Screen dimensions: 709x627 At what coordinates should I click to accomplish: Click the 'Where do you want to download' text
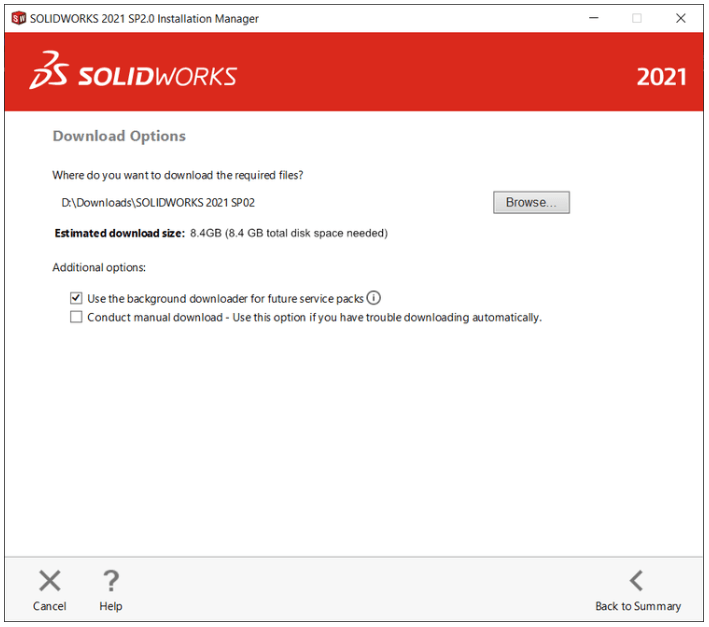[x=178, y=175]
